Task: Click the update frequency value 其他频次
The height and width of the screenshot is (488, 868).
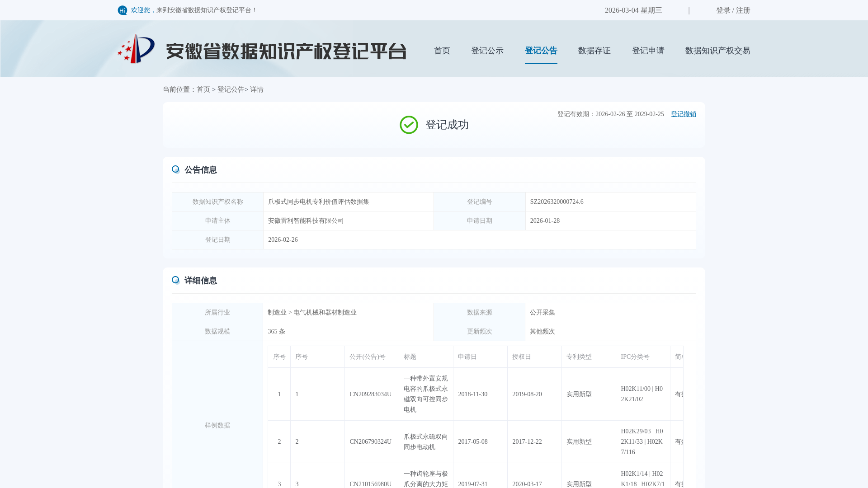Action: pyautogui.click(x=542, y=332)
